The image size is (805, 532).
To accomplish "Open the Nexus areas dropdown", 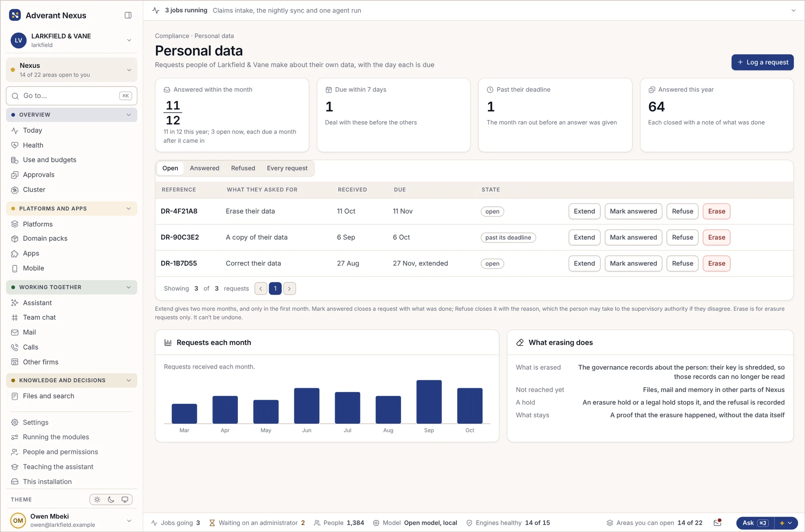I will [x=72, y=70].
